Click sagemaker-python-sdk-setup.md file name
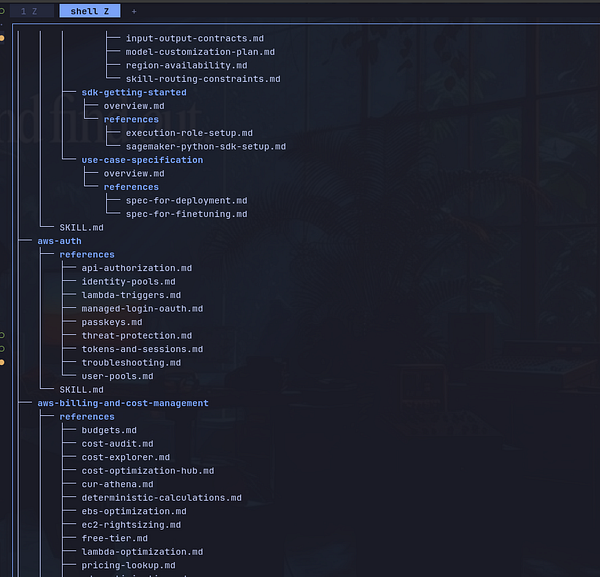The height and width of the screenshot is (577, 600). (x=205, y=147)
